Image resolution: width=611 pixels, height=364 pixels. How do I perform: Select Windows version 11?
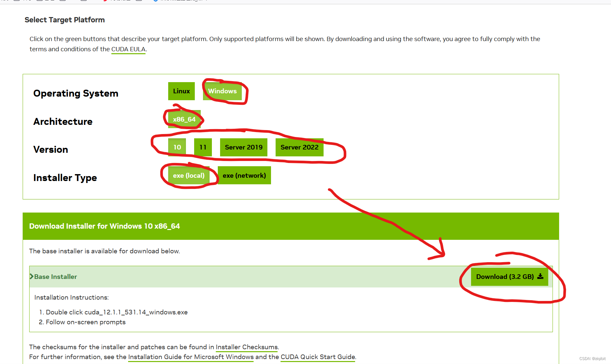(x=203, y=147)
